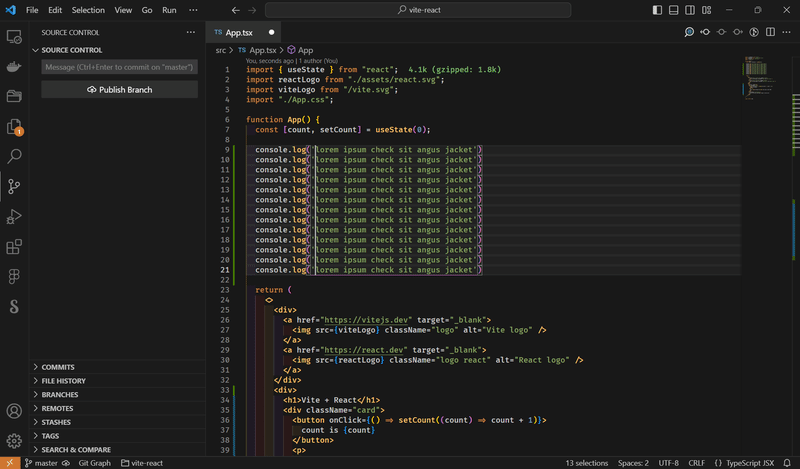Open the Docker whale panel
This screenshot has height=469, width=800.
click(14, 66)
